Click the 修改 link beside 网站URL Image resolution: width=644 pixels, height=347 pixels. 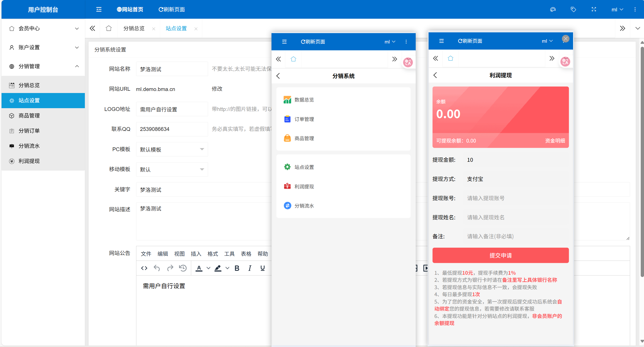pos(217,89)
